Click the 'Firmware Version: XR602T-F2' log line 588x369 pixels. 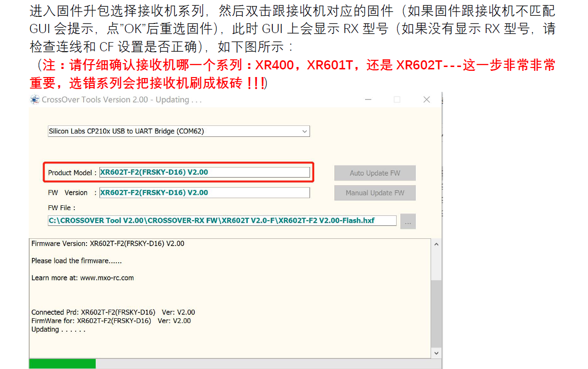coord(108,244)
